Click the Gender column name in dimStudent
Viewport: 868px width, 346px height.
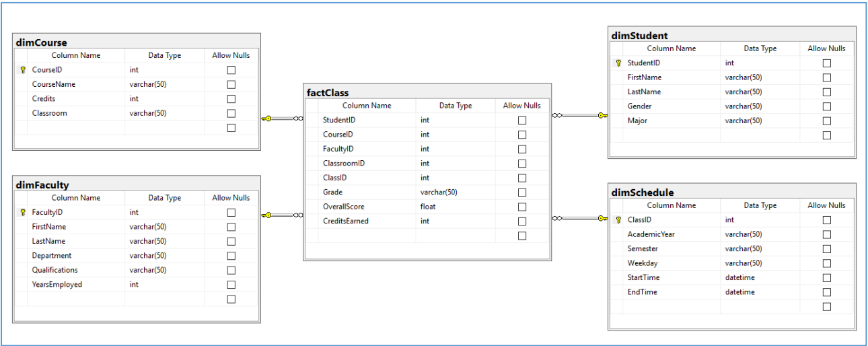click(640, 106)
